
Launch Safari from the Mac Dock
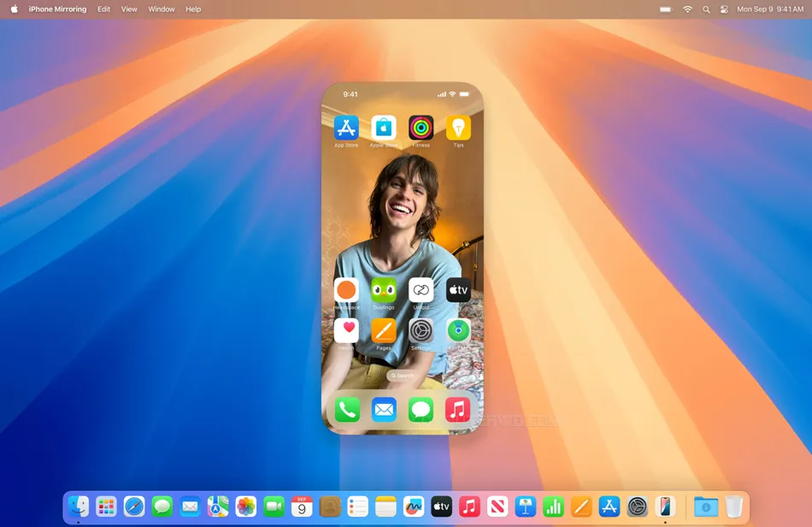coord(134,506)
